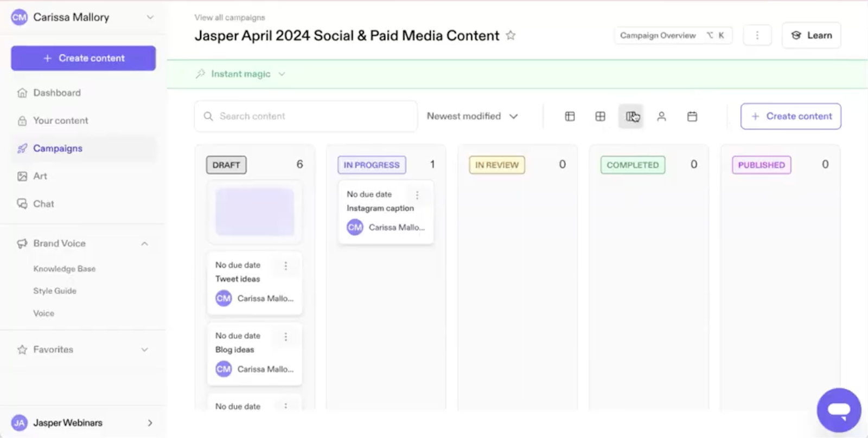868x438 pixels.
Task: Open the Tweet ideas card's three-dot menu
Action: click(286, 266)
